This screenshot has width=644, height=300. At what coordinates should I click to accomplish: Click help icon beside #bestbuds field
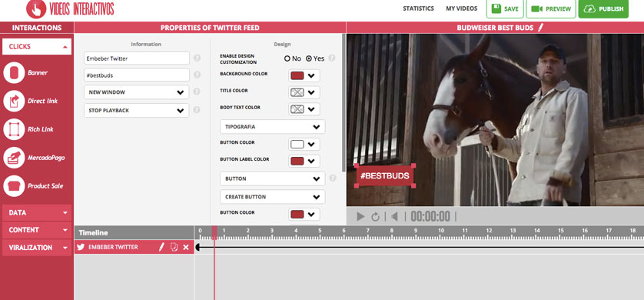click(x=197, y=75)
